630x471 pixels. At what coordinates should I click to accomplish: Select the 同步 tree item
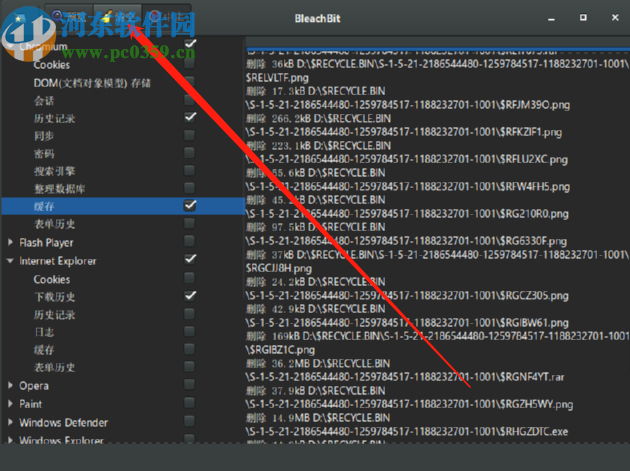click(44, 136)
